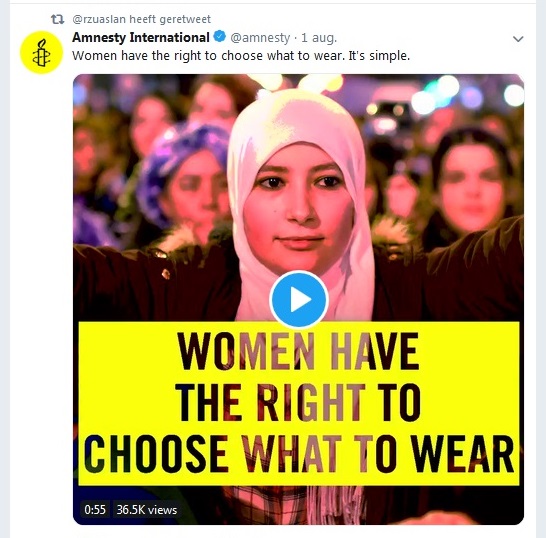Screen dimensions: 546x538
Task: Click the yellow WOMEN HAVE THE RIGHT banner
Action: tap(299, 404)
